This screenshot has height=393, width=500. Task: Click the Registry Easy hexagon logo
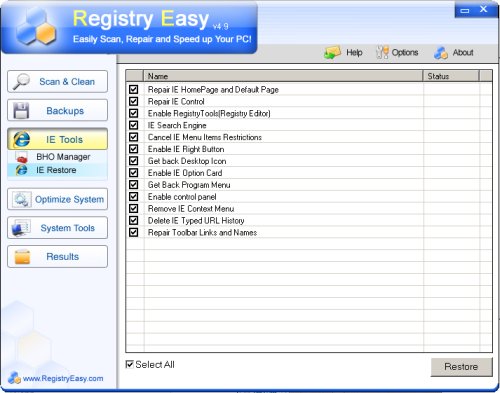pos(35,27)
